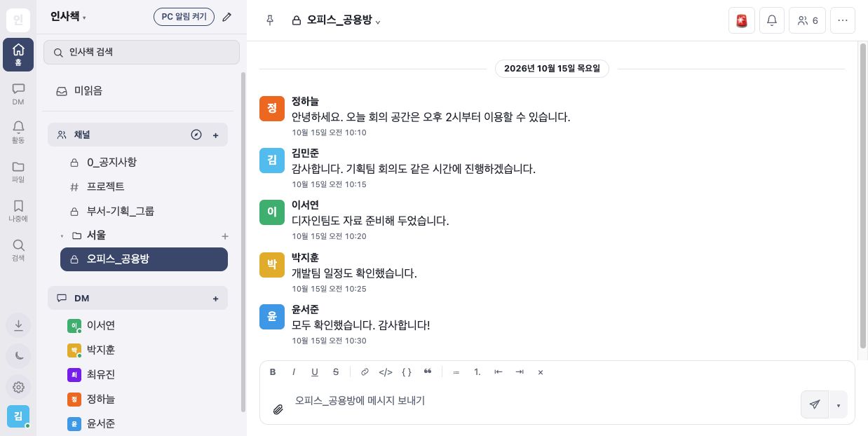Open 오피스_공용방 channel title dropdown
Image resolution: width=868 pixels, height=436 pixels.
pos(337,20)
